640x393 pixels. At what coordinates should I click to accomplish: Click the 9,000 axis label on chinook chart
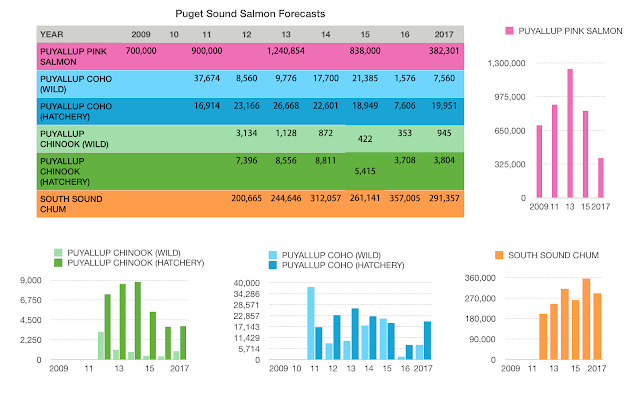[x=31, y=280]
